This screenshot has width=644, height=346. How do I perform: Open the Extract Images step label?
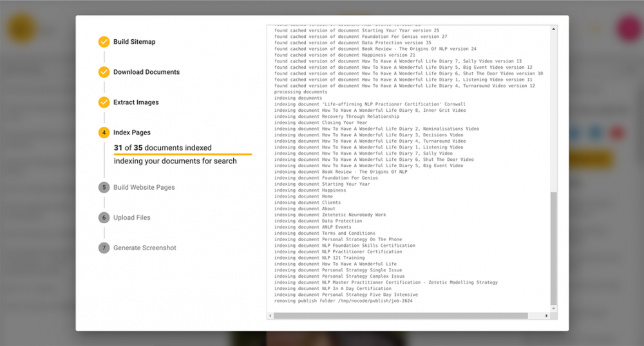136,102
